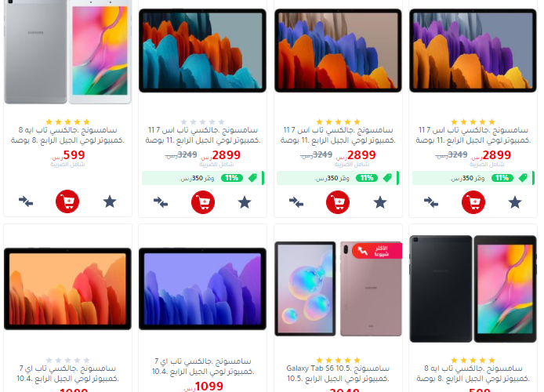544x392 pixels.
Task: Click the most popular red badge on Tab S6
Action: [x=377, y=251]
